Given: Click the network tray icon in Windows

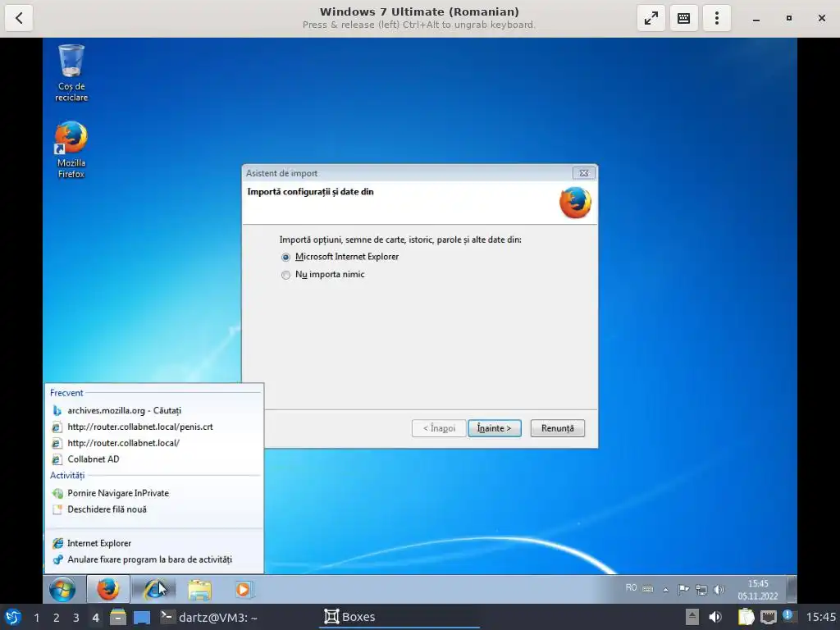Looking at the screenshot, I should [701, 589].
